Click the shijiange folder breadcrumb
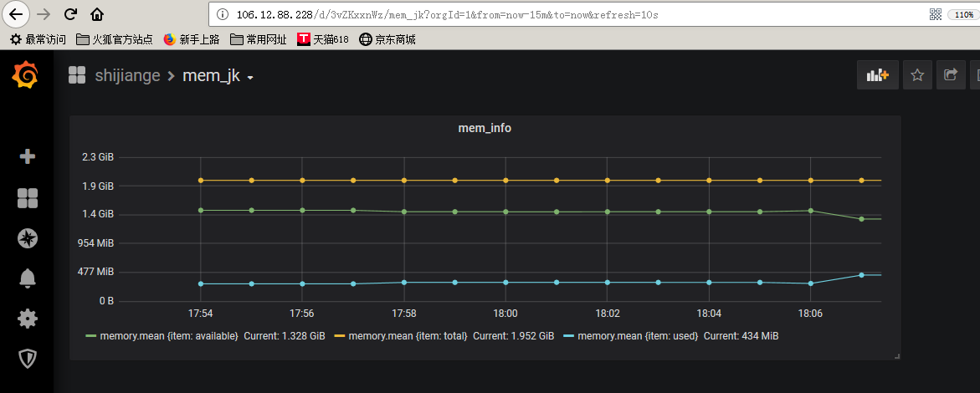 pos(127,76)
